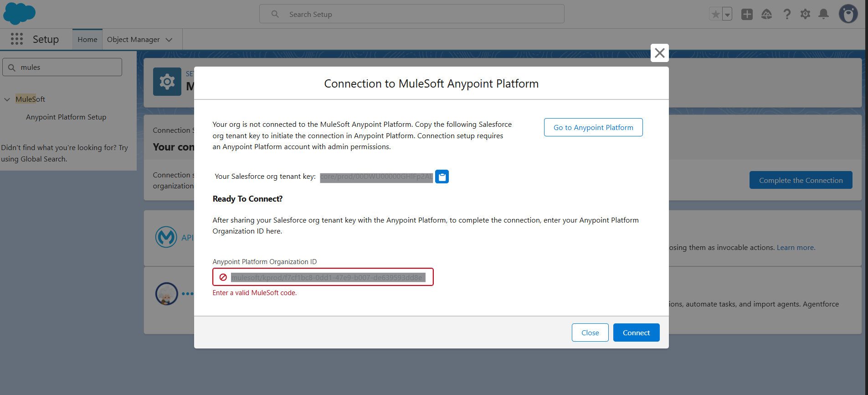Open the Help question mark icon
This screenshot has height=395, width=868.
tap(787, 14)
